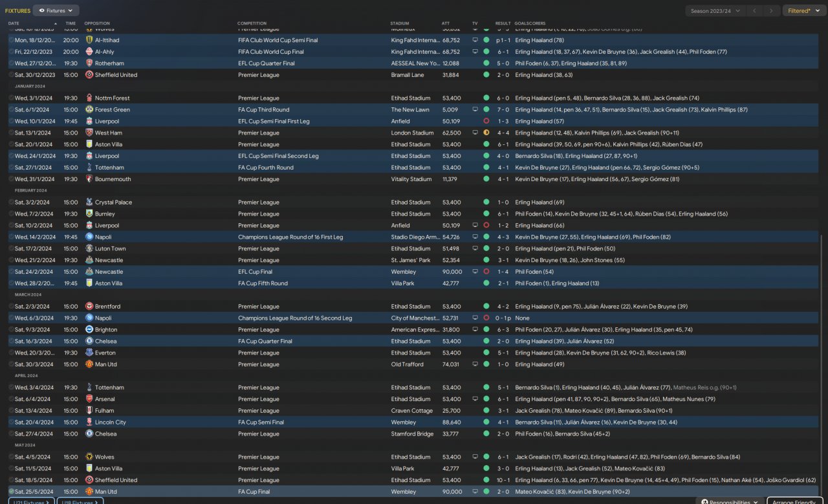Open the U21 Fixtures link

click(x=31, y=502)
